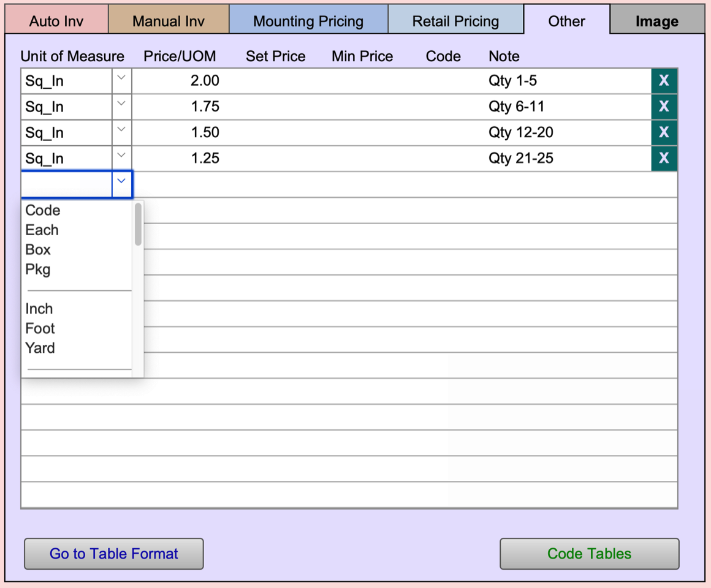Open unit dropdown for 1.75 price row
711x588 pixels.
tap(121, 107)
